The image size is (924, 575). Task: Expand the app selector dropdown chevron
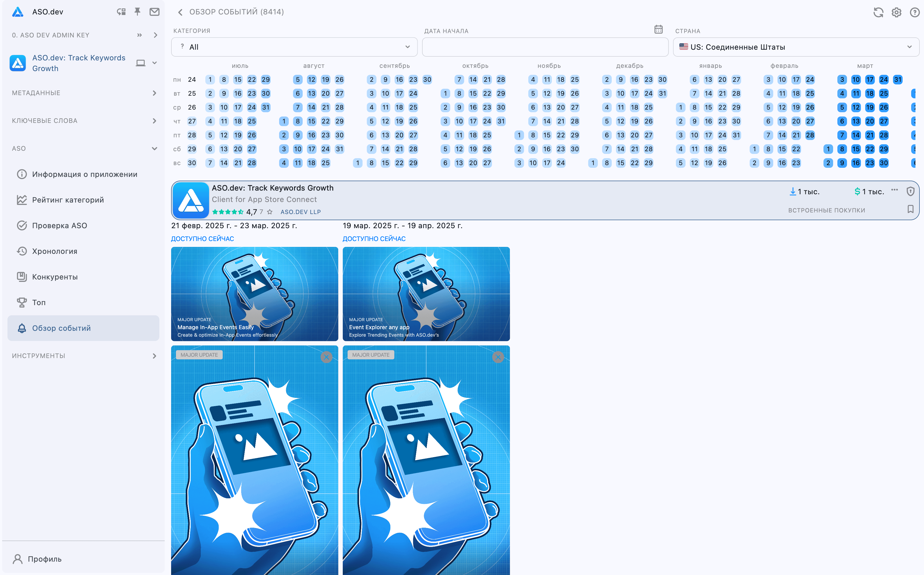pyautogui.click(x=155, y=63)
